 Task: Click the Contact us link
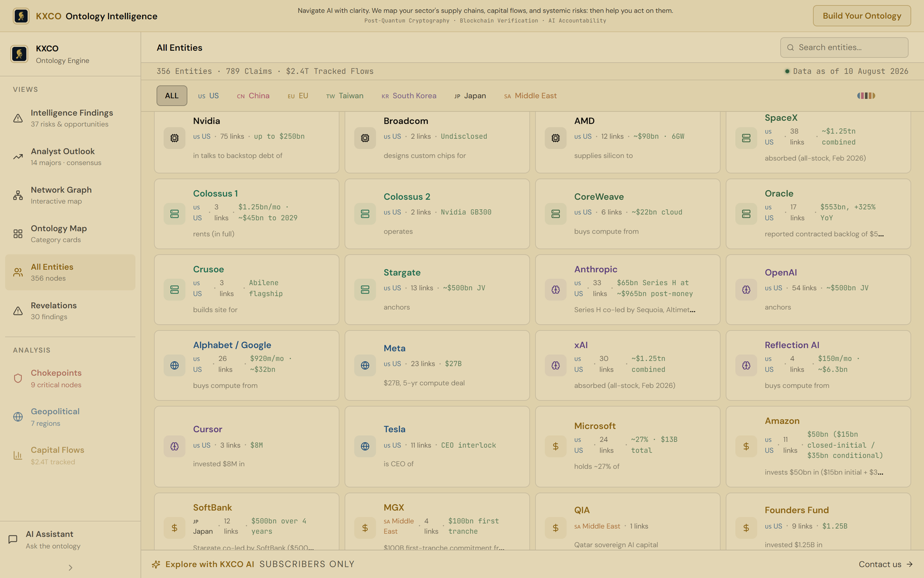(885, 564)
